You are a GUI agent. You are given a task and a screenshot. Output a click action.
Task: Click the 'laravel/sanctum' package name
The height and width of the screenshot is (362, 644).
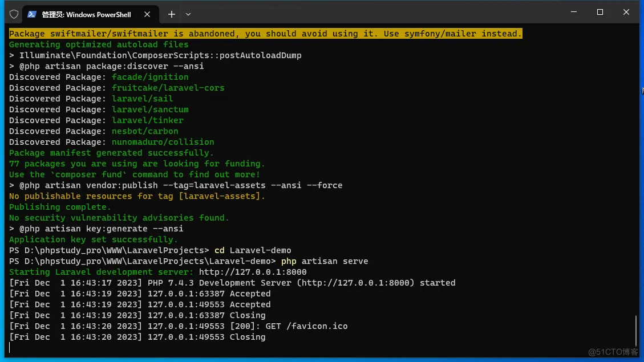click(x=150, y=109)
